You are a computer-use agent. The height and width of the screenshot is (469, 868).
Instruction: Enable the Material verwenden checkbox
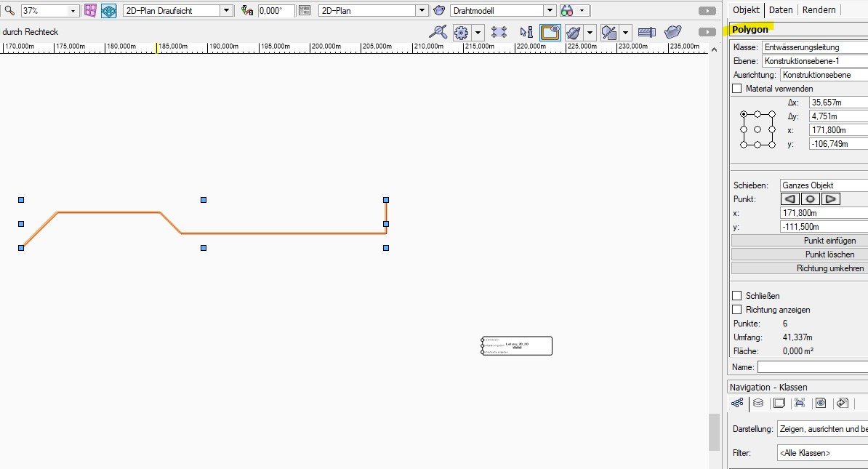tap(737, 89)
